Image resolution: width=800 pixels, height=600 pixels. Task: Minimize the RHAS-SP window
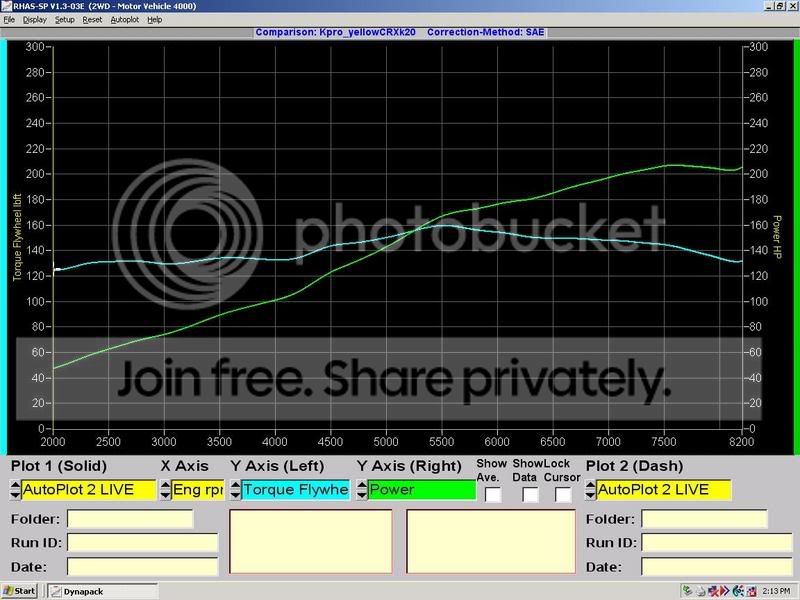tap(768, 6)
